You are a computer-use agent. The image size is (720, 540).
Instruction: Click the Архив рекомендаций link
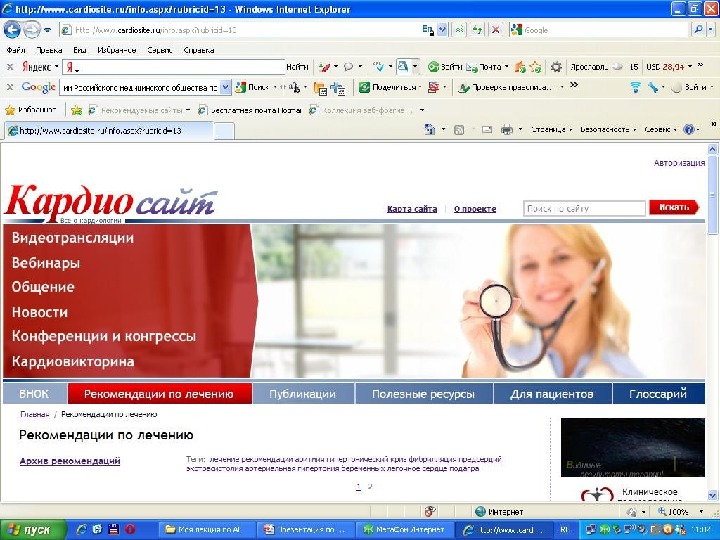point(70,461)
